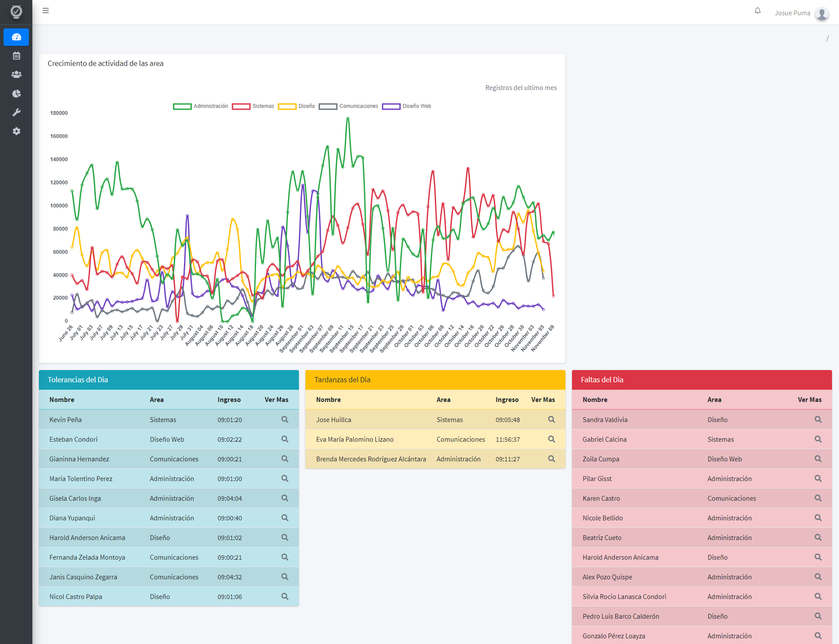Open the gear settings sidebar icon
This screenshot has height=644, width=839.
coord(16,131)
